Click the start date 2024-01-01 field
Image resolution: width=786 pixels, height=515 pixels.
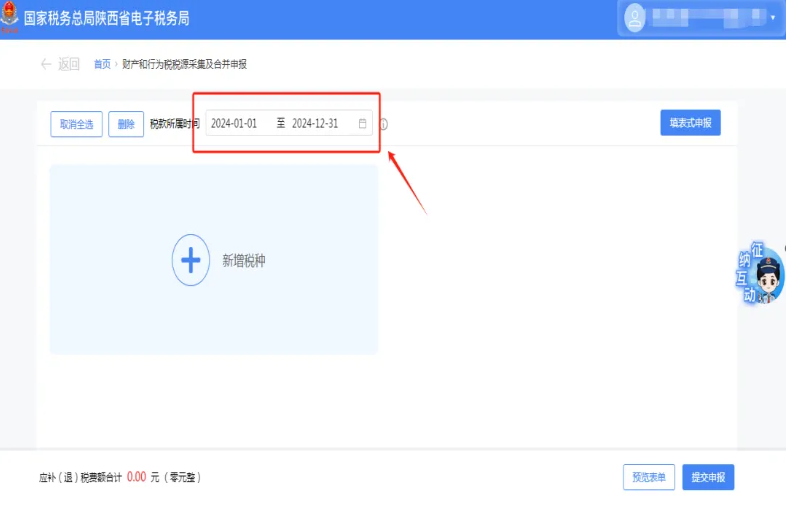pyautogui.click(x=234, y=124)
